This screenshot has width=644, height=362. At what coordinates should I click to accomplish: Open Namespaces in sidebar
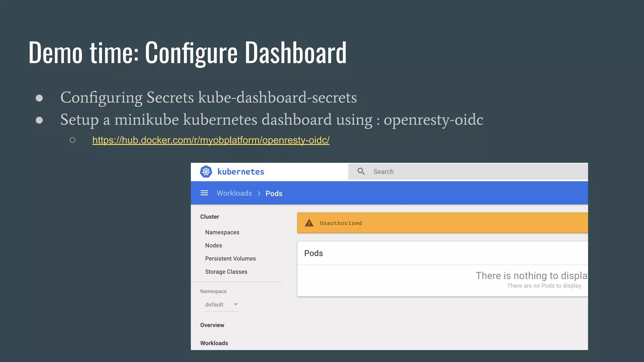click(x=222, y=232)
